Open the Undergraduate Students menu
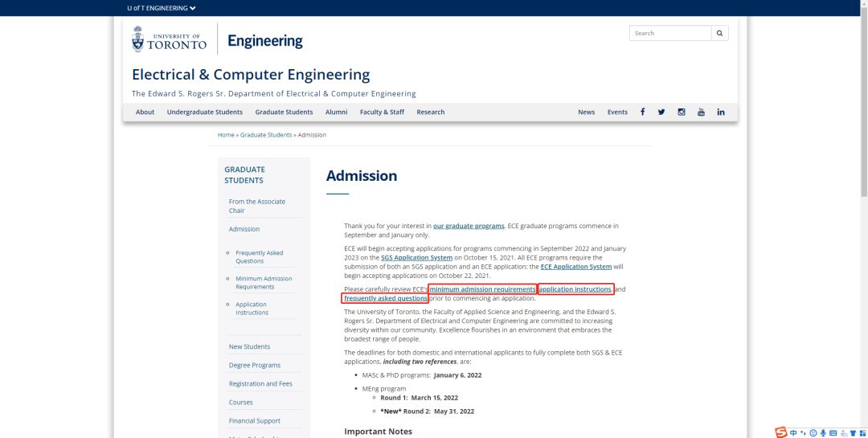This screenshot has height=438, width=868. pos(205,112)
